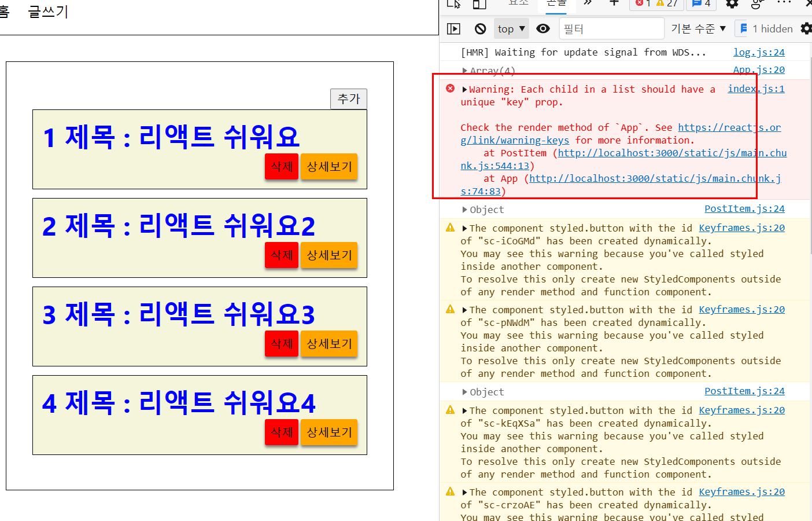812x521 pixels.
Task: Show the console sidebar
Action: click(454, 28)
